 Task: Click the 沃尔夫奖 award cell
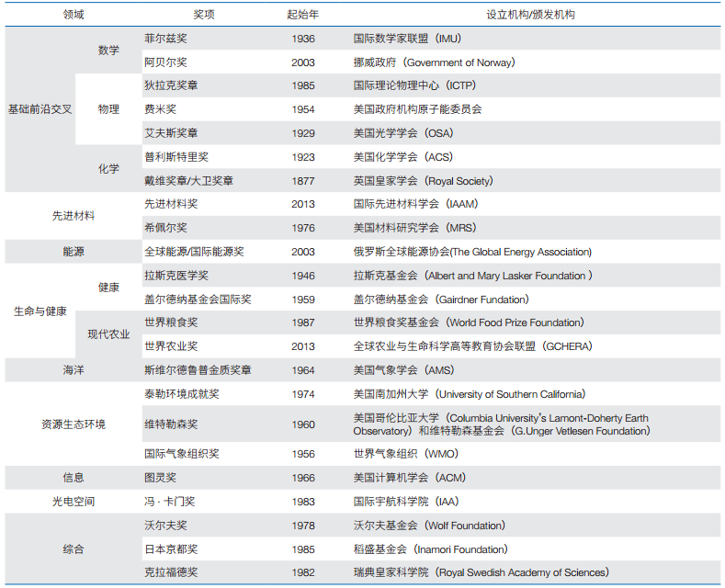(165, 526)
